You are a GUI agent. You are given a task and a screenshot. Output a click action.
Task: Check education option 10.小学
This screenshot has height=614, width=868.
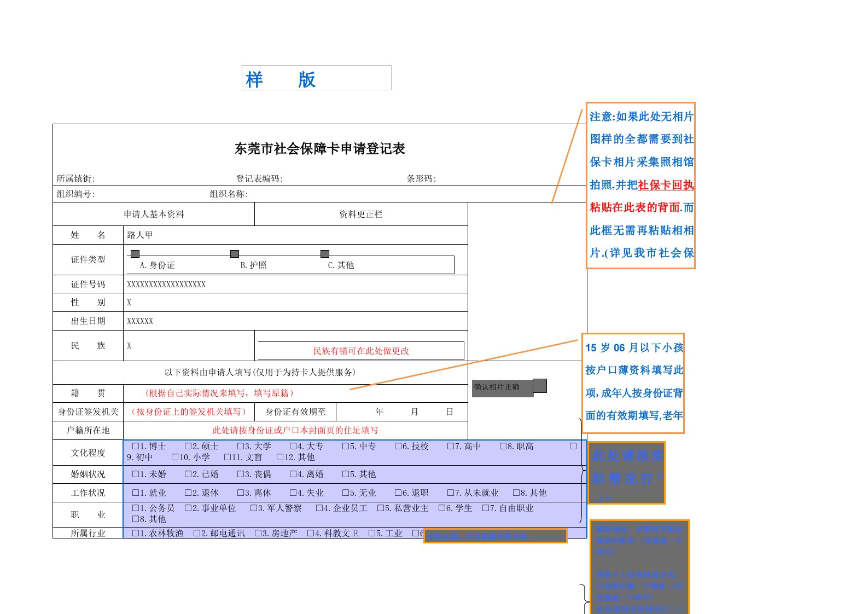click(x=175, y=457)
